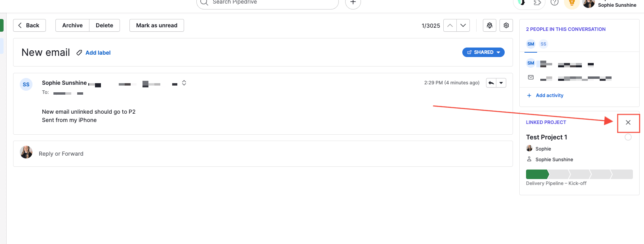Go to next email with down chevron

pos(463,25)
